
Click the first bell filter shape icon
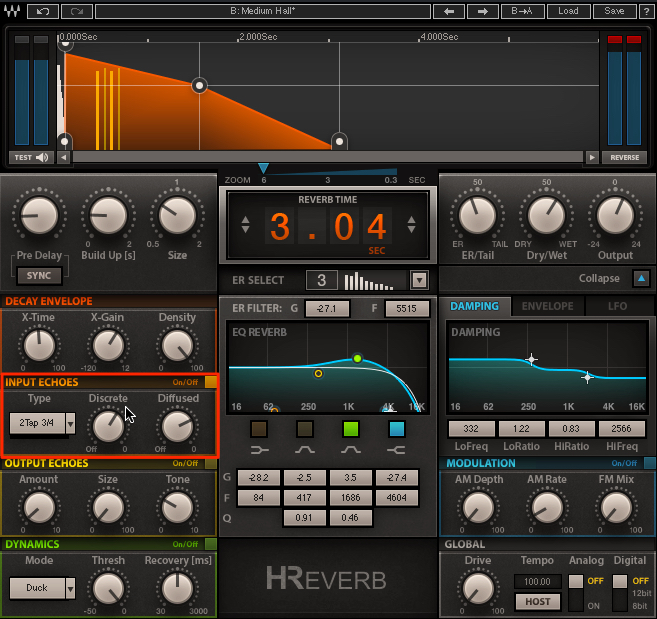pos(305,450)
